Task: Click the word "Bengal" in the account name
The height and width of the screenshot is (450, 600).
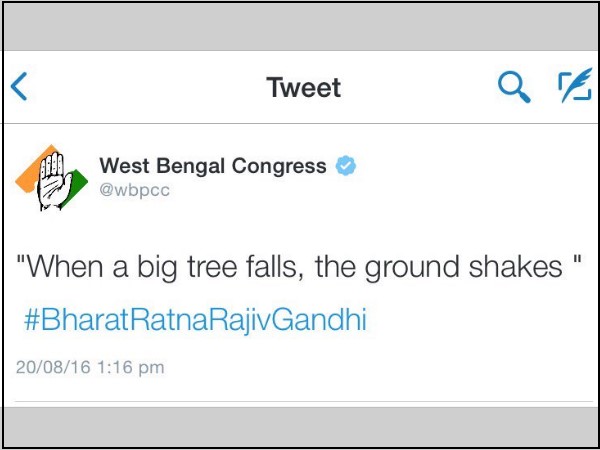Action: tap(196, 166)
